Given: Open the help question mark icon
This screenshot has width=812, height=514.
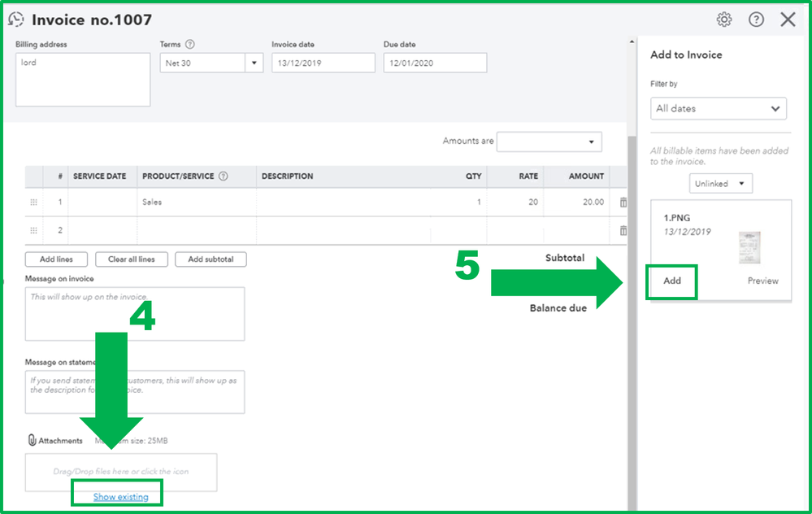Looking at the screenshot, I should (x=756, y=20).
